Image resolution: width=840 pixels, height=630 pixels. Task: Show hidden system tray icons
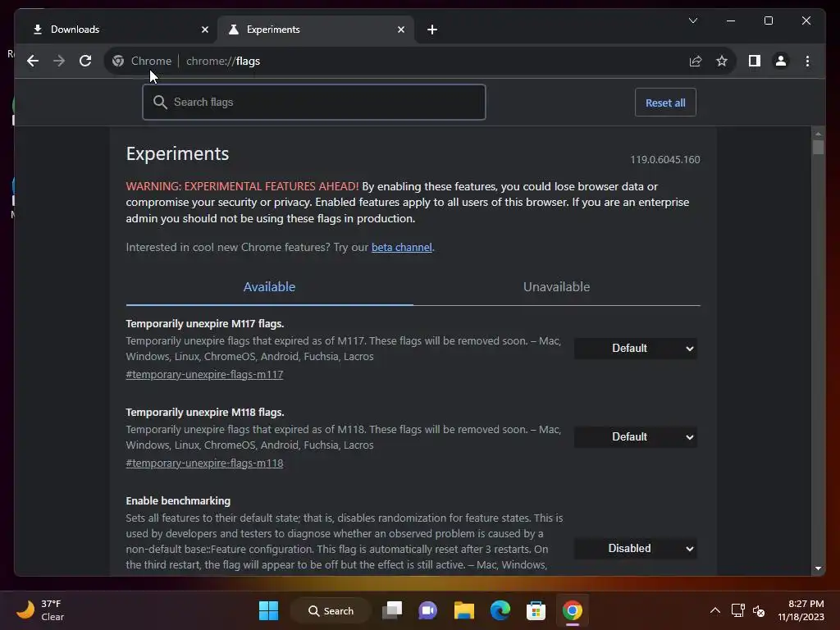click(x=715, y=610)
